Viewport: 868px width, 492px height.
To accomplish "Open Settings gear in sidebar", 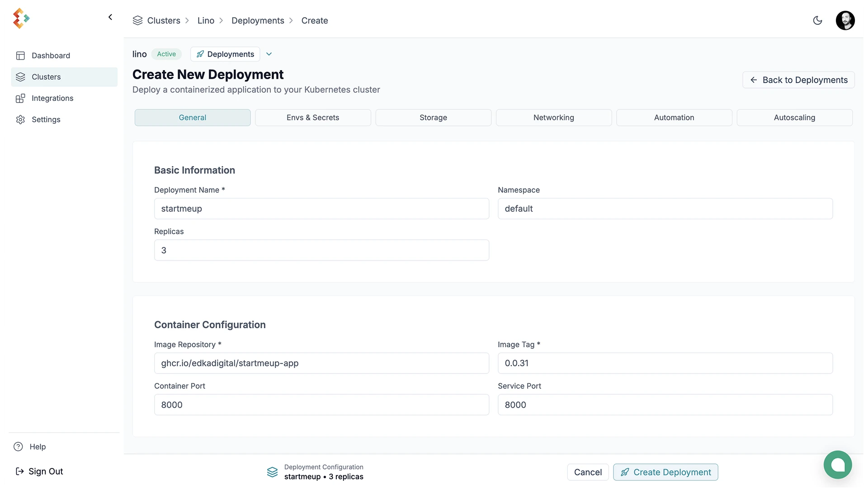I will coord(20,119).
